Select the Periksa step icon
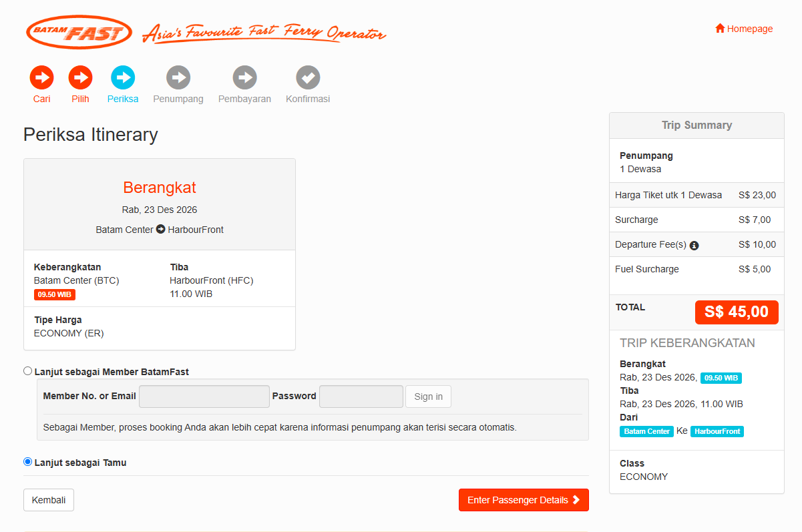 click(123, 77)
